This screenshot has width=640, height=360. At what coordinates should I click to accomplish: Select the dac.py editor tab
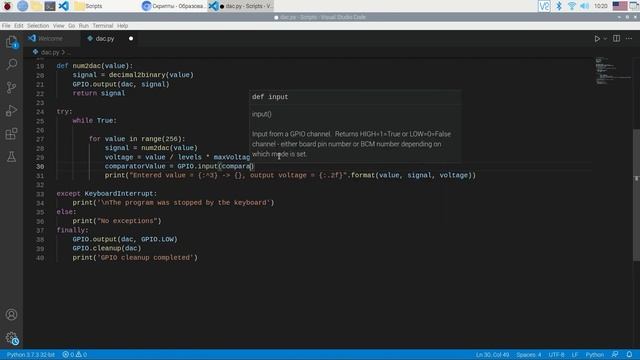(x=104, y=38)
